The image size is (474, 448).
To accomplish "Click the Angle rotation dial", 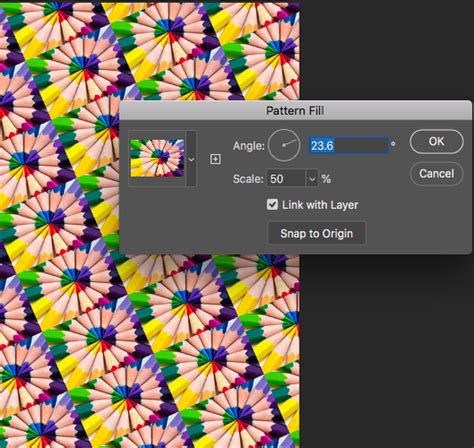I will point(284,145).
